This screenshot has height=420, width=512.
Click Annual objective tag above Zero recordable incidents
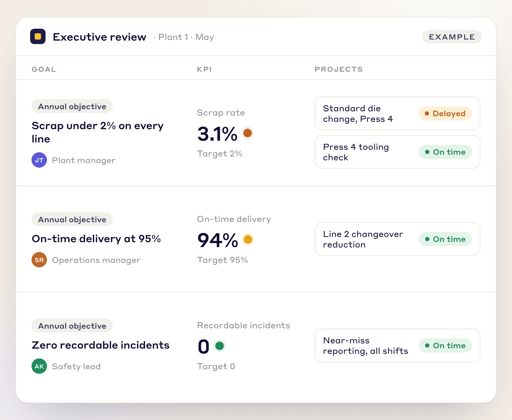click(72, 326)
